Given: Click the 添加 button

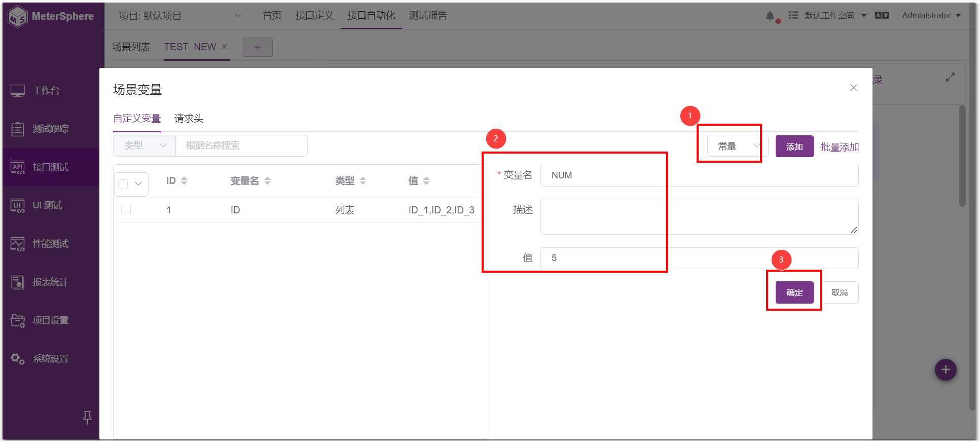Looking at the screenshot, I should click(794, 146).
